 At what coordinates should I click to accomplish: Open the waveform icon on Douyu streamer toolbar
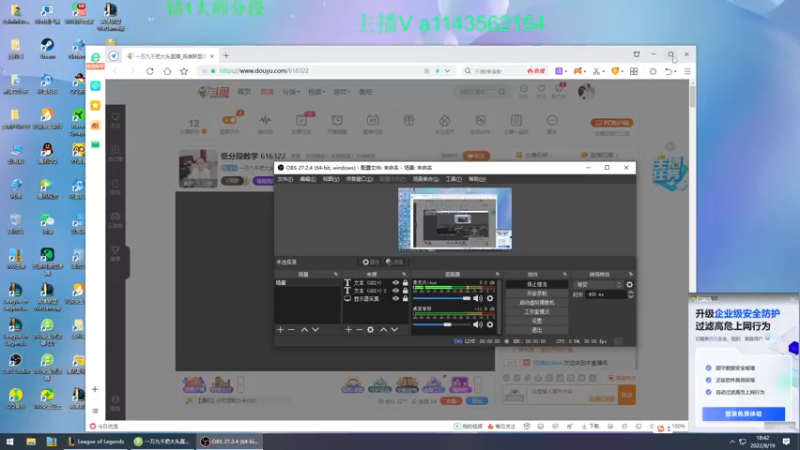coord(265,121)
